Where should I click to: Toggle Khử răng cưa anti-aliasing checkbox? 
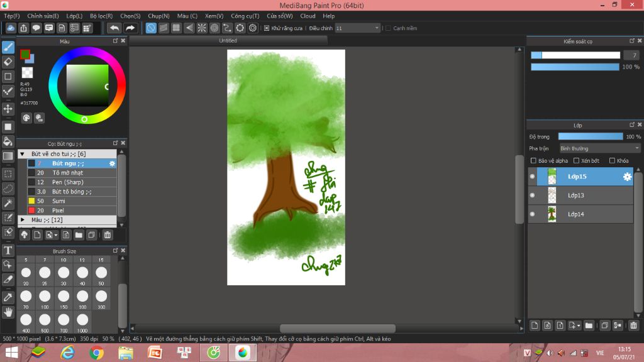267,28
